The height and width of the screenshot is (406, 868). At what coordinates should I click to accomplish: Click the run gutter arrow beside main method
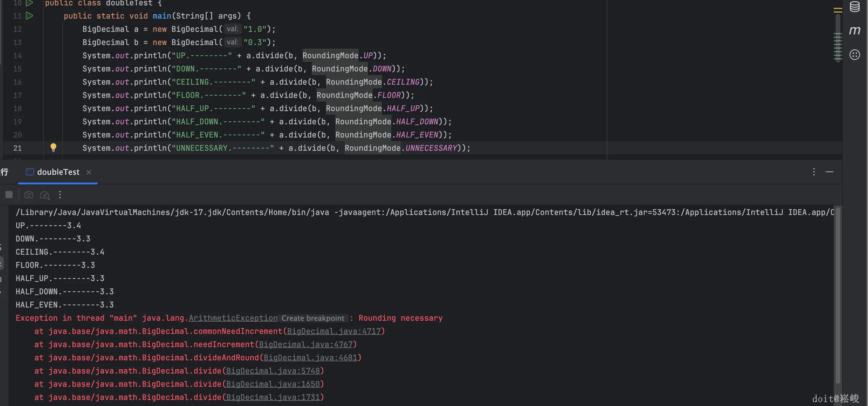[30, 16]
